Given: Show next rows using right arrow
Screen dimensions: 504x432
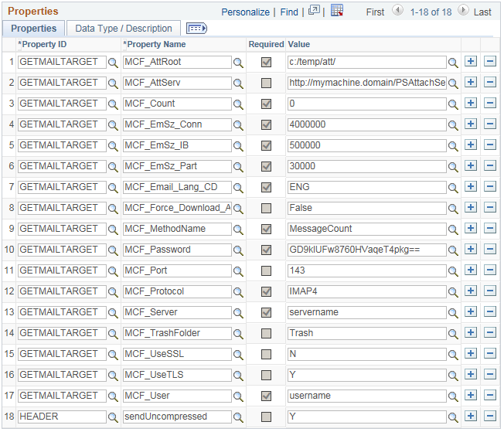Looking at the screenshot, I should coord(463,11).
